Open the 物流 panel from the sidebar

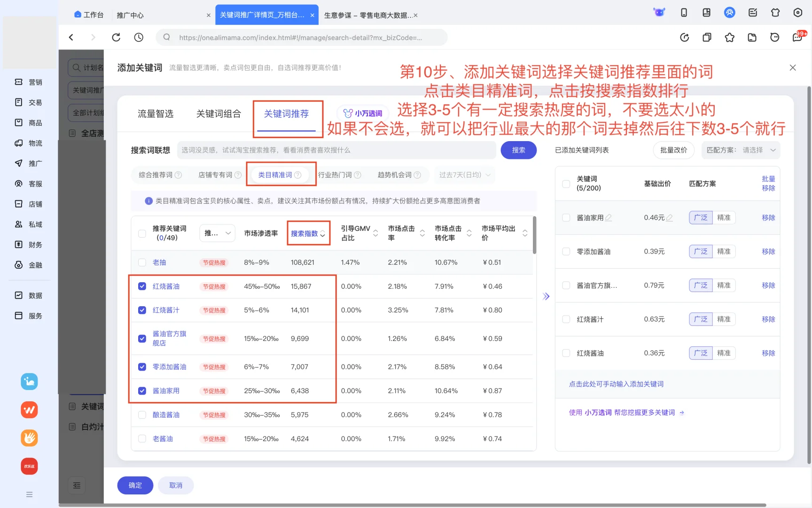click(x=29, y=143)
